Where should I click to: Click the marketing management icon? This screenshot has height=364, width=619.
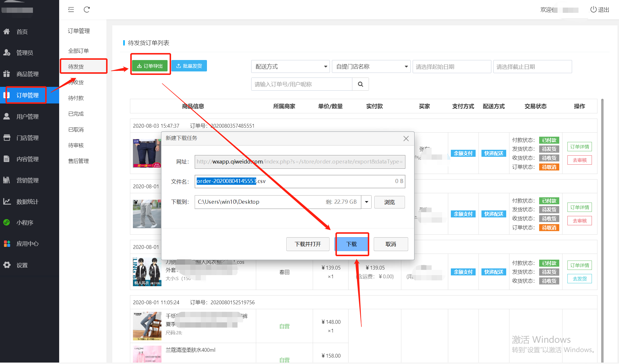point(7,180)
